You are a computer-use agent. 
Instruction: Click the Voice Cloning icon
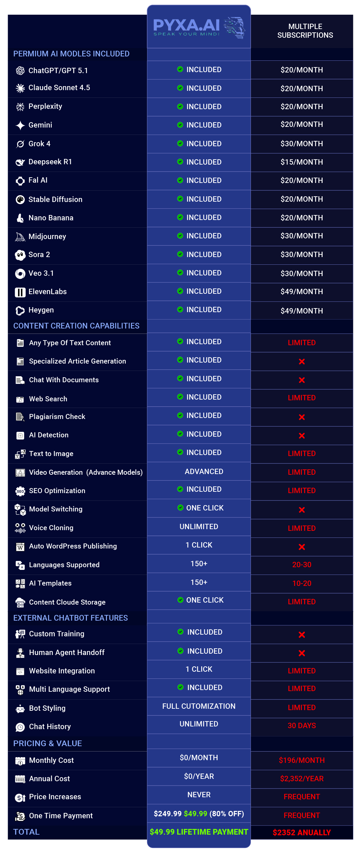pos(20,528)
